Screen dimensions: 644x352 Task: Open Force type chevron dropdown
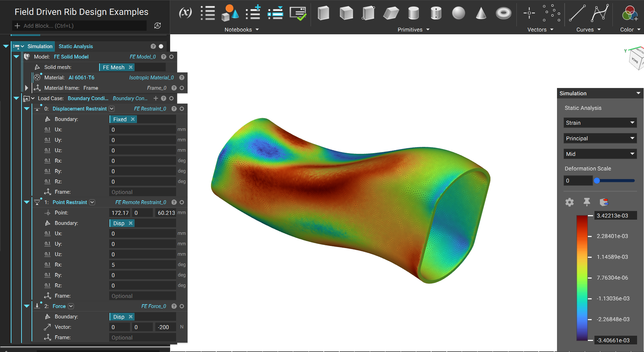click(x=71, y=306)
